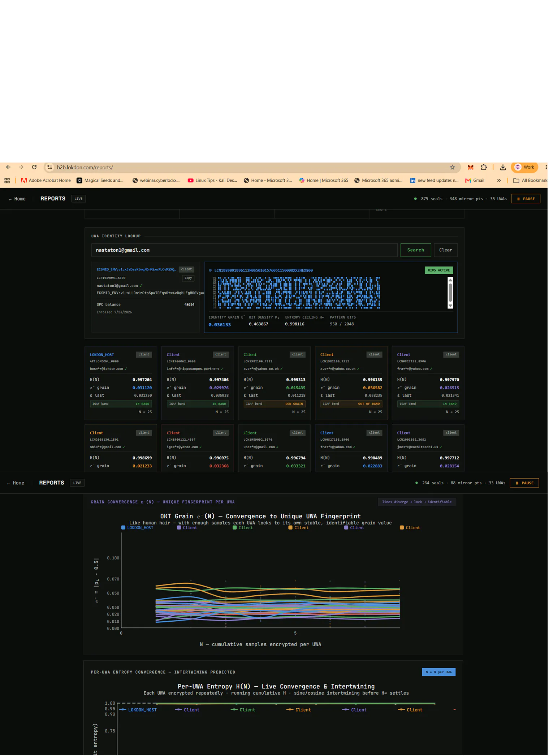
Task: Open the LOKDON_HOST card
Action: click(121, 383)
